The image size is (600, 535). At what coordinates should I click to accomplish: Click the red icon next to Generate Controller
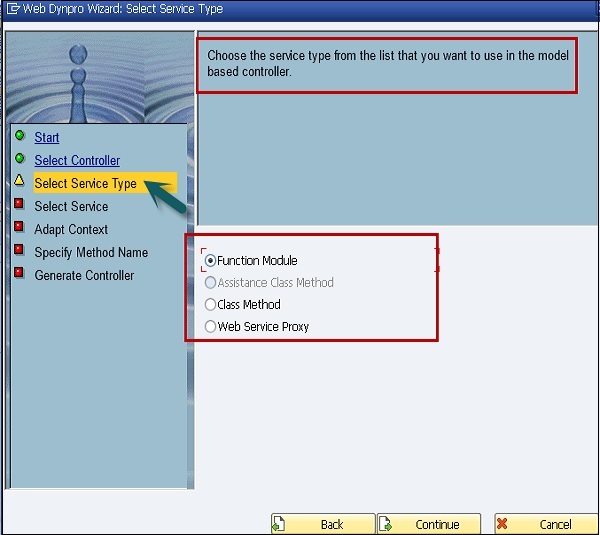click(x=20, y=274)
